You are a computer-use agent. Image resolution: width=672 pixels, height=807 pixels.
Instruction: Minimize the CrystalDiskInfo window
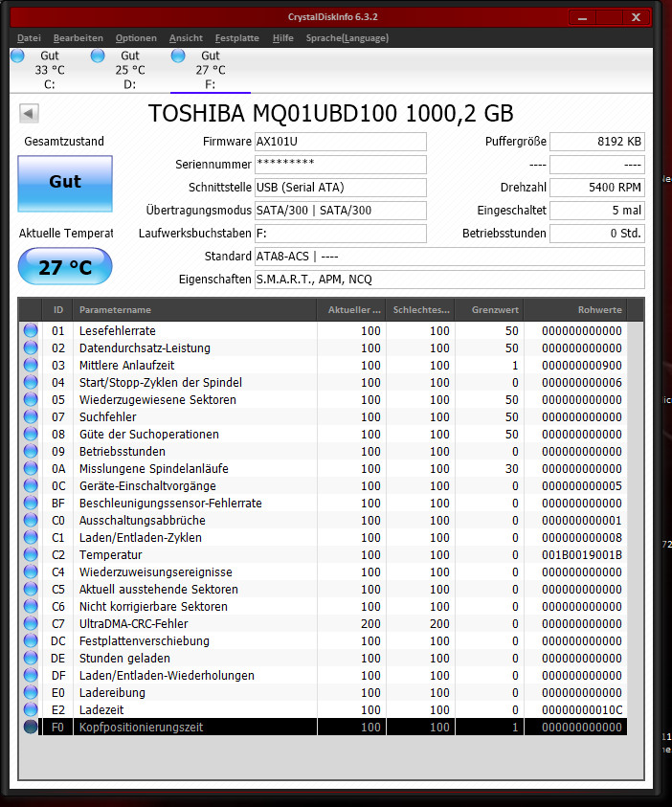click(x=582, y=17)
